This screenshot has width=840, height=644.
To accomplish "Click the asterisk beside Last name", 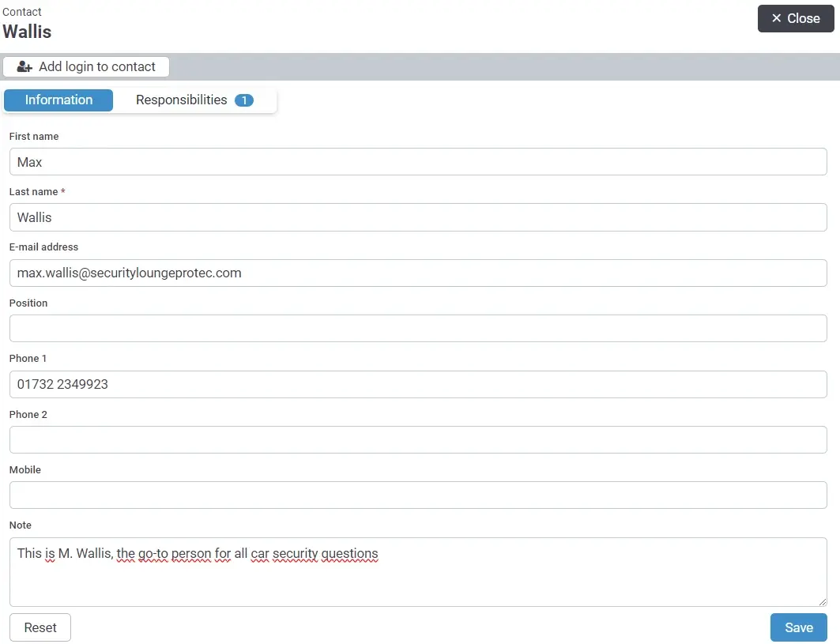I will pyautogui.click(x=62, y=191).
